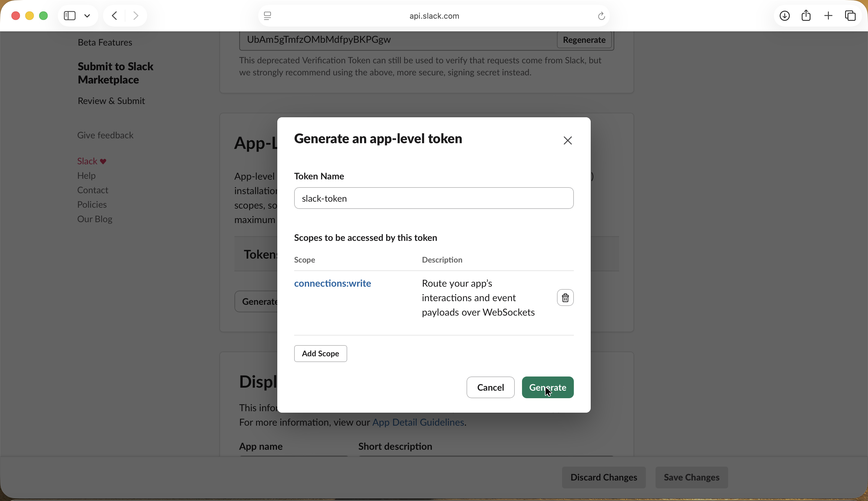The height and width of the screenshot is (501, 868).
Task: Open the Our Blog link
Action: [x=95, y=219]
